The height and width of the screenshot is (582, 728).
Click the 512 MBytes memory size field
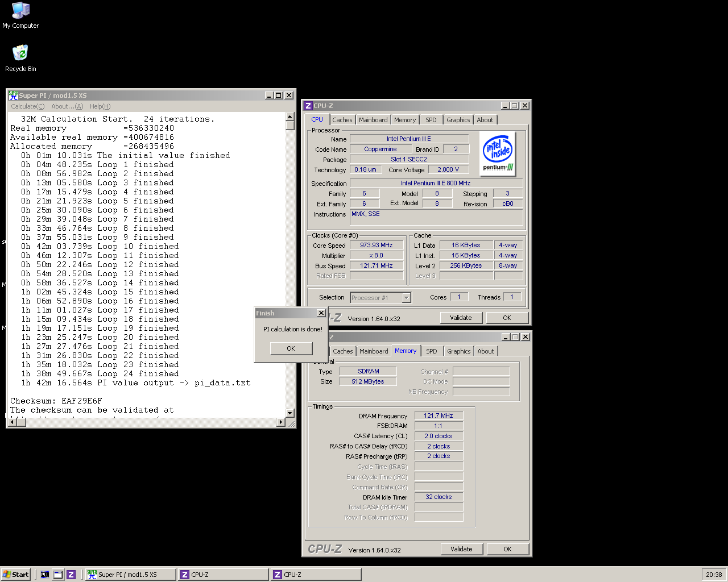click(x=368, y=381)
